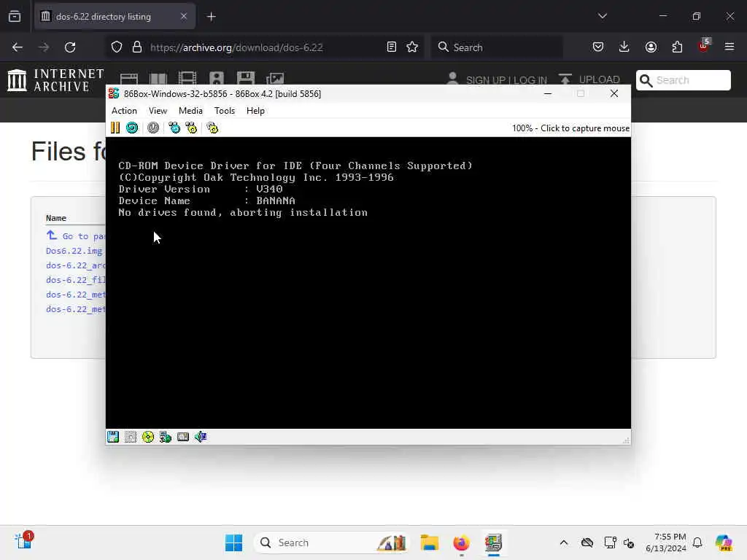
Task: Open Firefox View icon beside tabs
Action: [x=15, y=17]
